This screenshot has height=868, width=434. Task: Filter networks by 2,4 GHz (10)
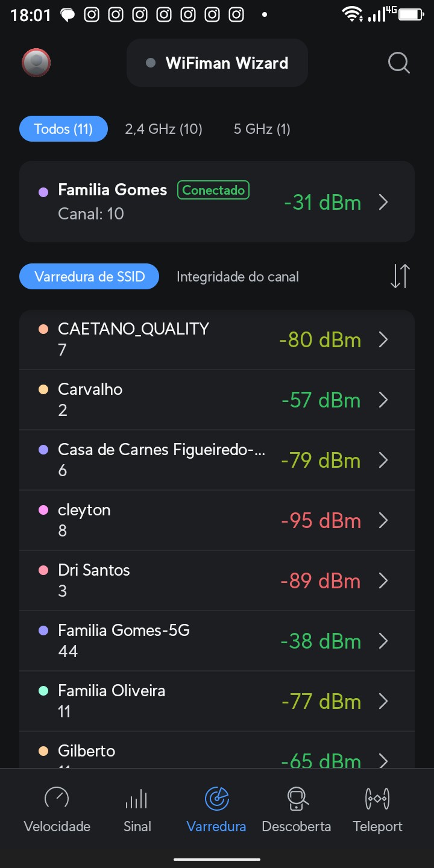tap(163, 129)
